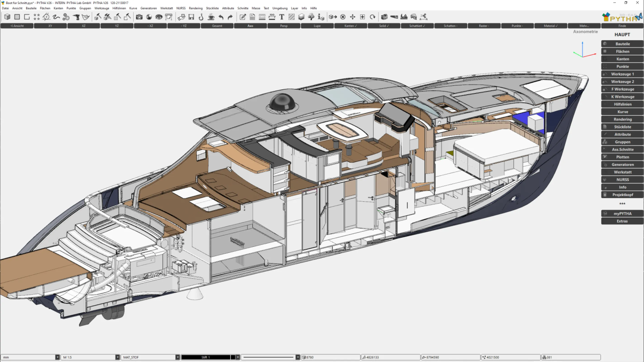The width and height of the screenshot is (644, 362).
Task: Toggle the Kanten edges display
Action: (x=350, y=26)
